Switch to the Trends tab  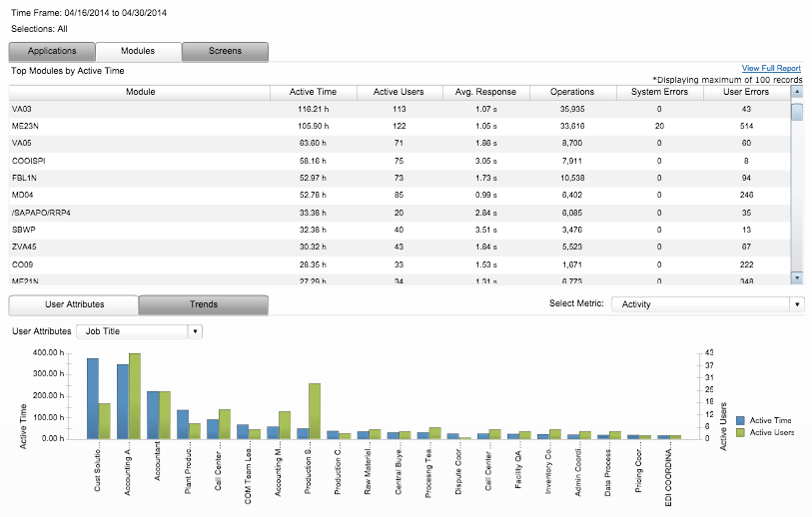[203, 304]
